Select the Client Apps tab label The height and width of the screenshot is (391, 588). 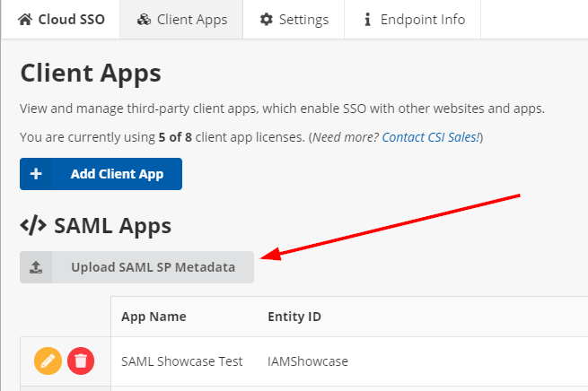tap(192, 19)
